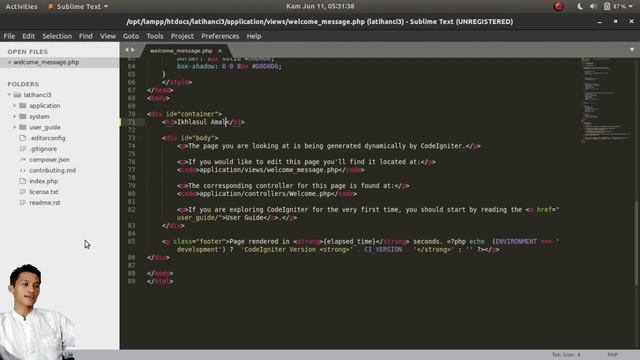Collapse the latihanci3 folder
The image size is (640, 360).
(9, 95)
